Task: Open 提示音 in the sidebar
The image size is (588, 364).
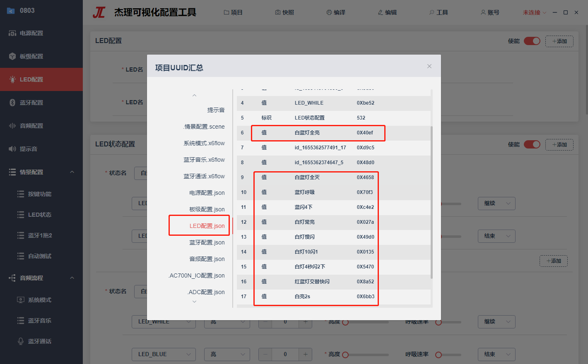Action: 41,149
